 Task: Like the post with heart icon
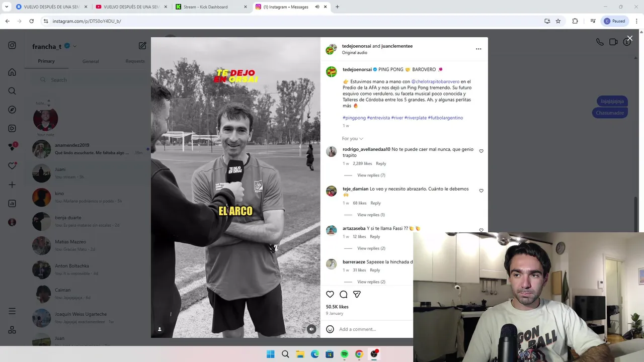[x=330, y=294]
